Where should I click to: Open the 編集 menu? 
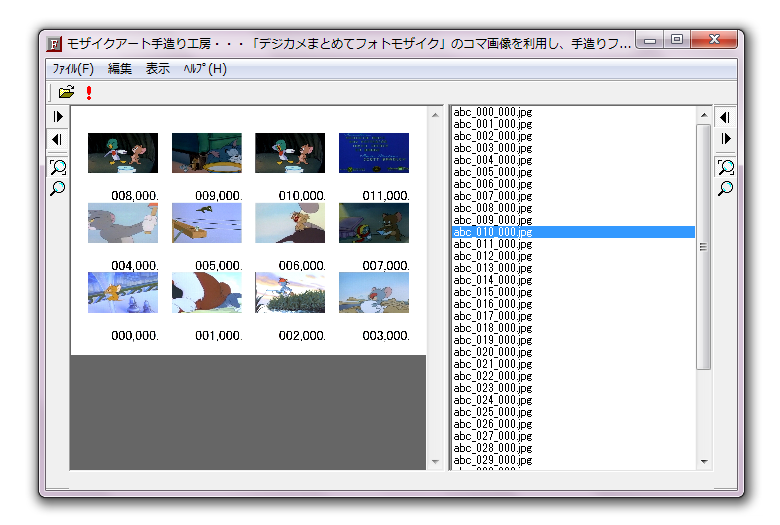coord(120,69)
